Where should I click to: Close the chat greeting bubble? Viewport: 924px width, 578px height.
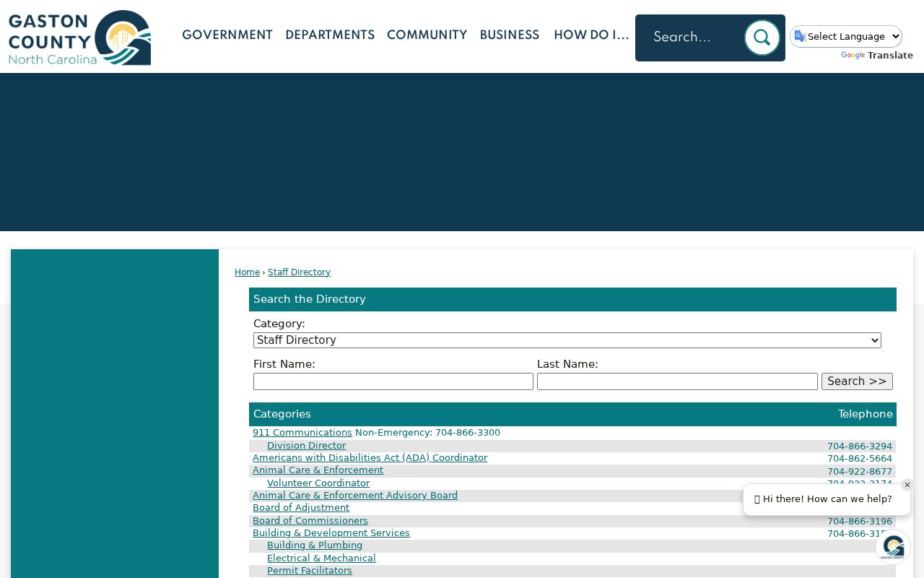tap(907, 485)
